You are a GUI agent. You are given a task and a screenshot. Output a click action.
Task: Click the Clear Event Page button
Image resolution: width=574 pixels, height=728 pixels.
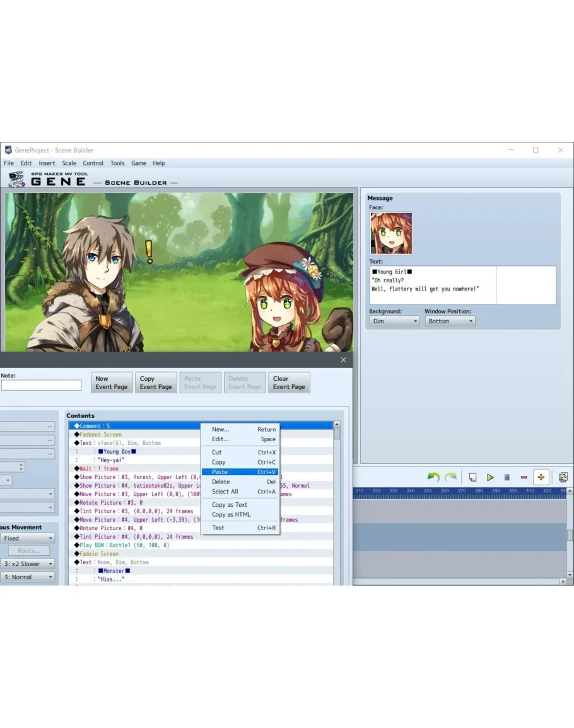(x=289, y=383)
